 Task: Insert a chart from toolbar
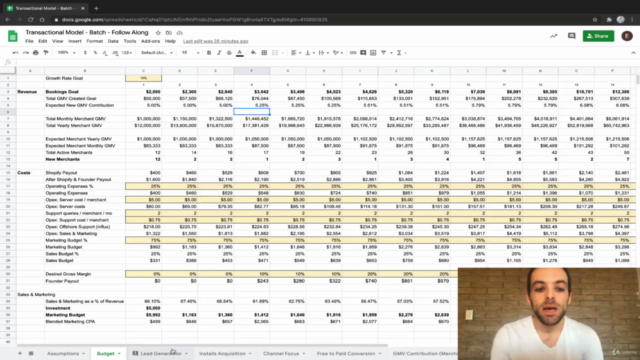[373, 53]
